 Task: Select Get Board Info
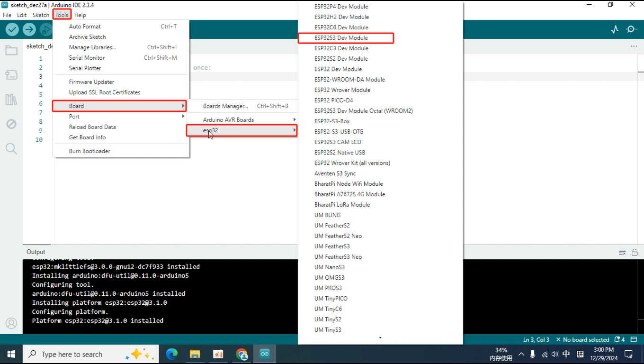click(x=121, y=137)
